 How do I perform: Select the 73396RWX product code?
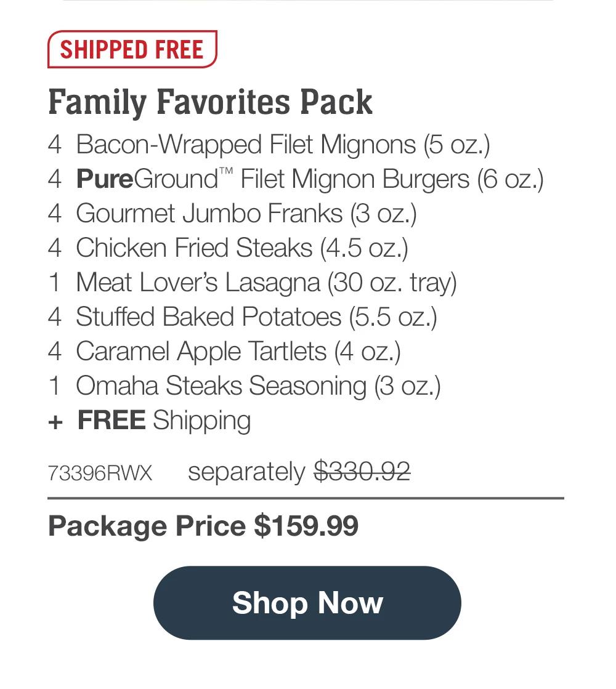click(x=100, y=472)
